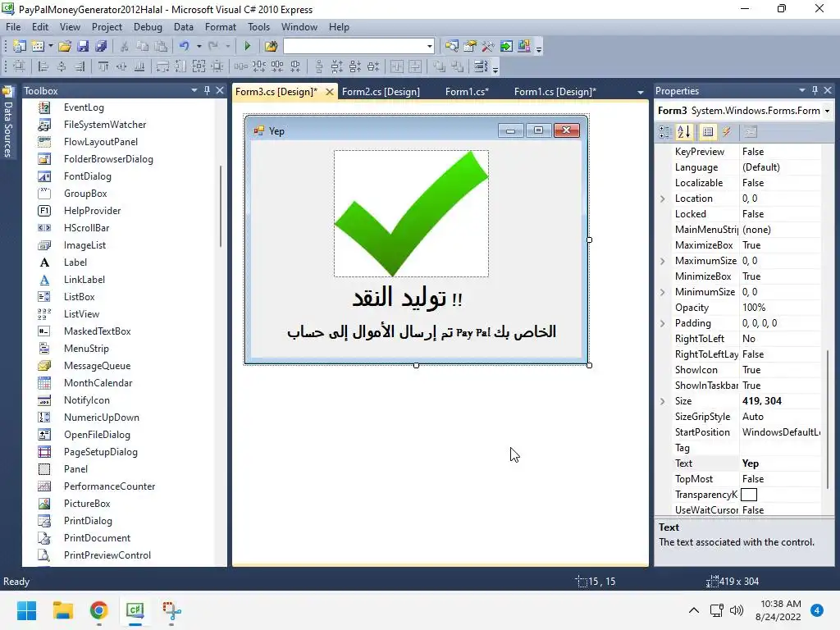The image size is (840, 630).
Task: Toggle auto-hide pin on Properties panel
Action: coord(815,90)
